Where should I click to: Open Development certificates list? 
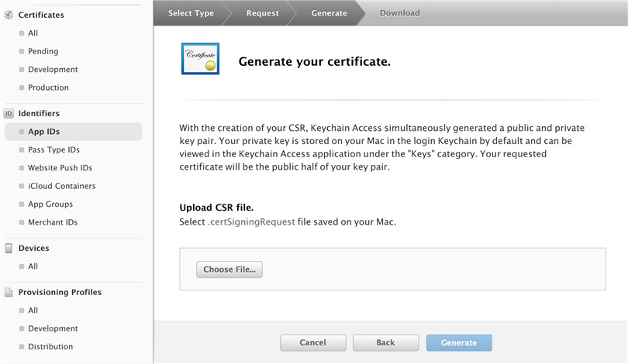[53, 70]
